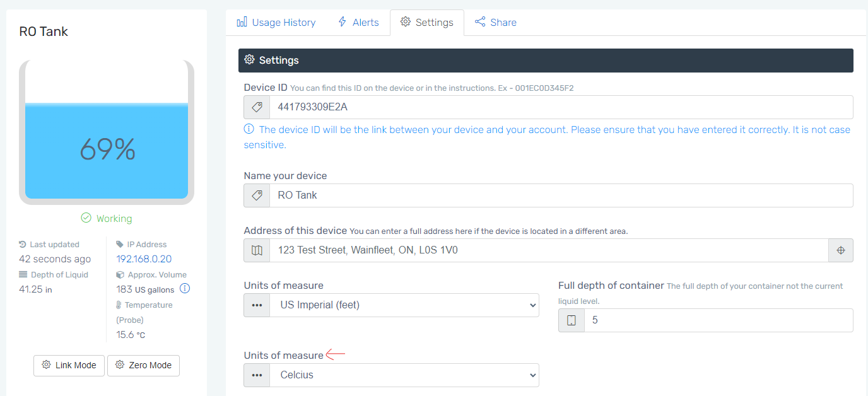
Task: Open the 192.168.0.20 IP address link
Action: [144, 259]
